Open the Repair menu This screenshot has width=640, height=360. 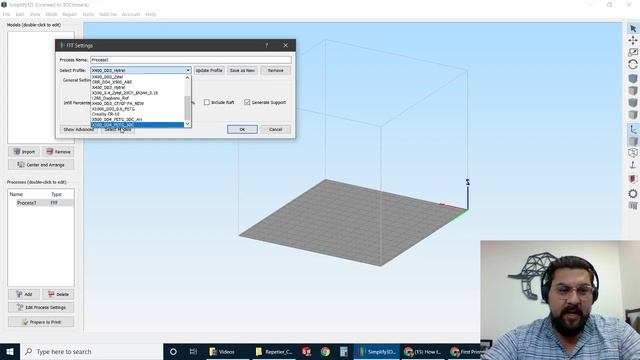[69, 14]
